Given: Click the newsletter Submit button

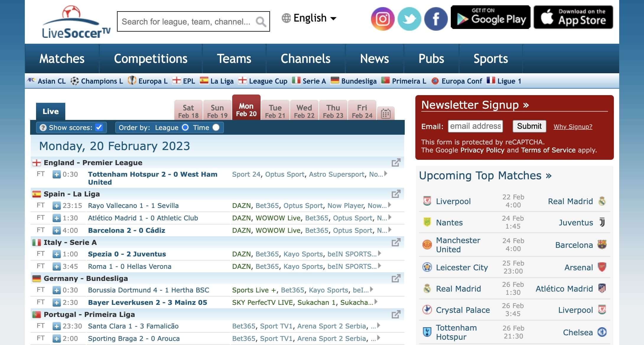Looking at the screenshot, I should (x=529, y=126).
